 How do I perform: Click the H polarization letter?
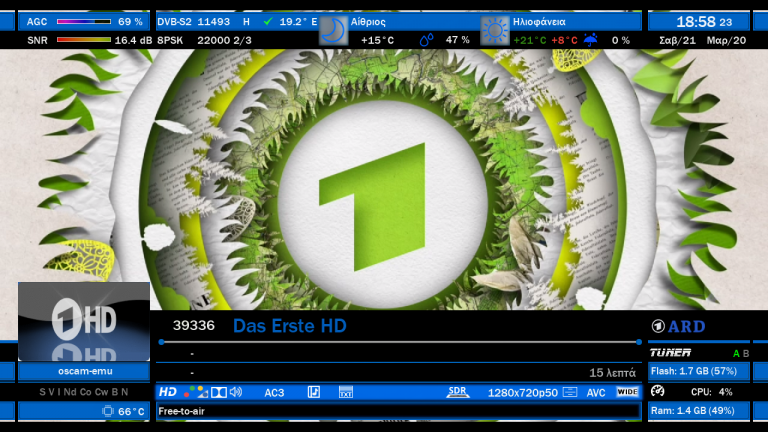coord(246,22)
